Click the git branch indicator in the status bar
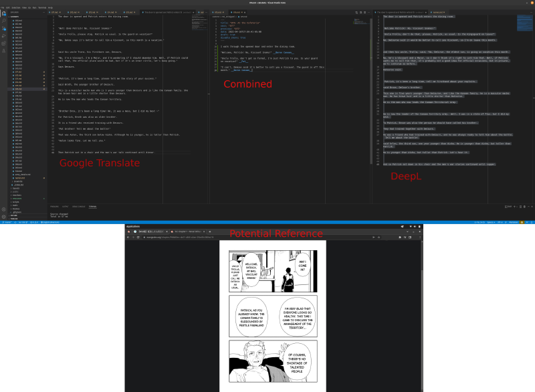 7,223
